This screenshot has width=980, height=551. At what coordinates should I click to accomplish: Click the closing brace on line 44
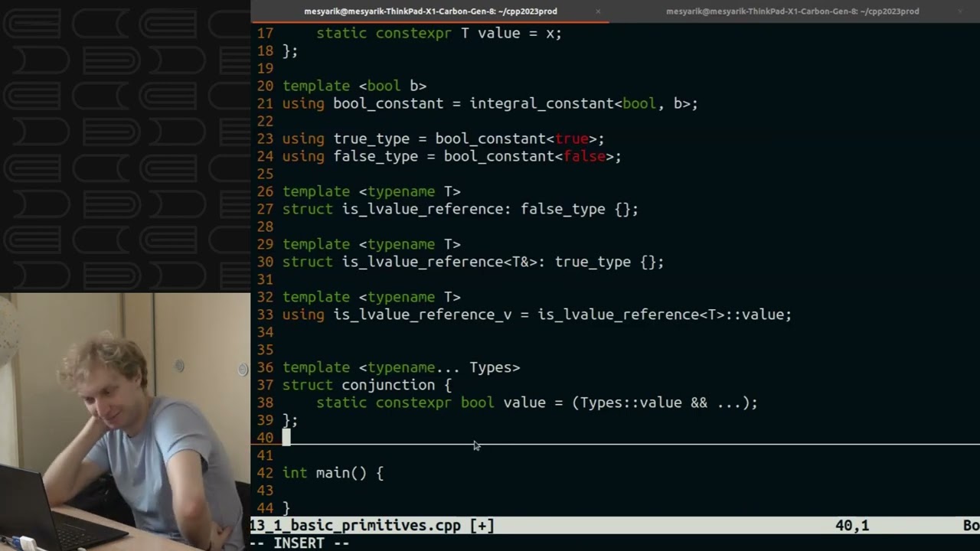[286, 508]
